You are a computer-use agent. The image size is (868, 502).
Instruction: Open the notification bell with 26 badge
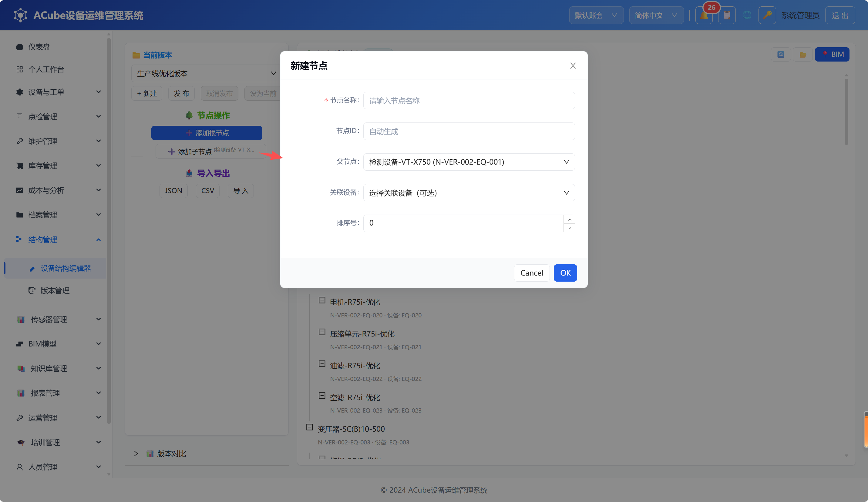tap(704, 15)
